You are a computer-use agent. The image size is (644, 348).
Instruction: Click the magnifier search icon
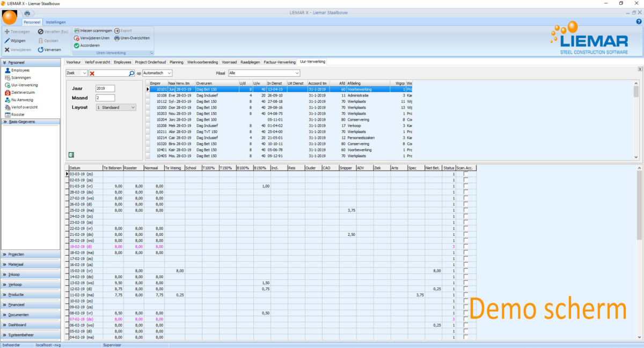point(132,73)
